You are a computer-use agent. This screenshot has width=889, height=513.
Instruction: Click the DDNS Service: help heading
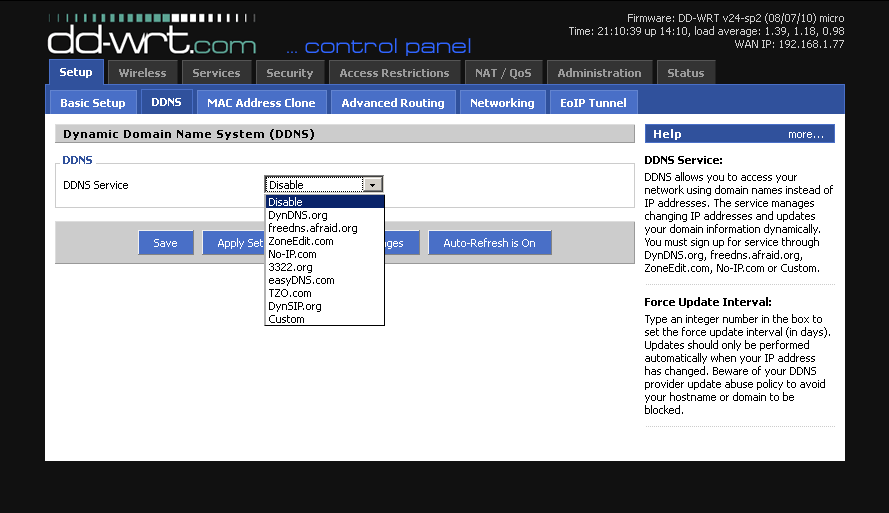tap(683, 160)
